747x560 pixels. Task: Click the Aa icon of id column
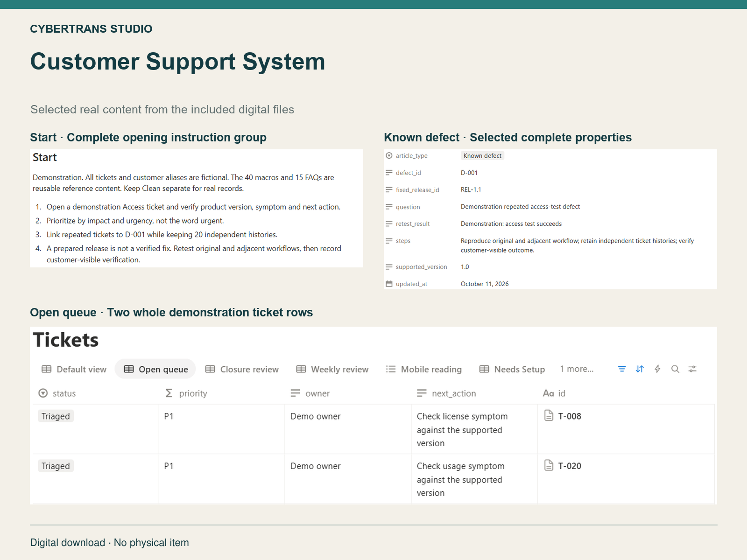tap(548, 393)
